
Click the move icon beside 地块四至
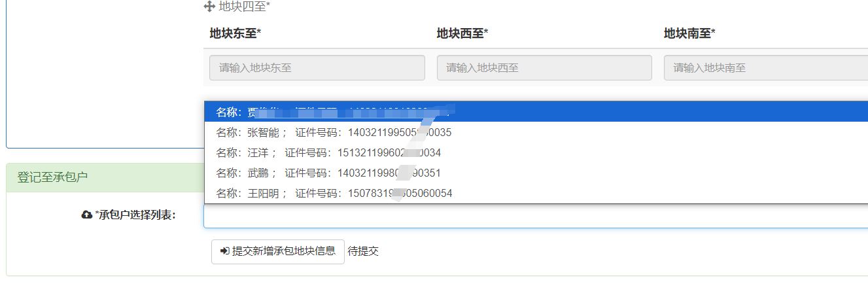click(209, 7)
